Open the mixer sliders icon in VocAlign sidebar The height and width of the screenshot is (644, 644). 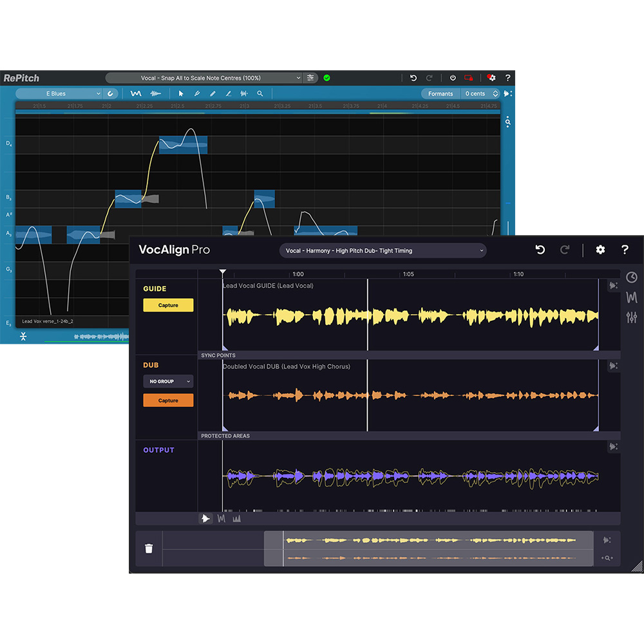pyautogui.click(x=632, y=317)
